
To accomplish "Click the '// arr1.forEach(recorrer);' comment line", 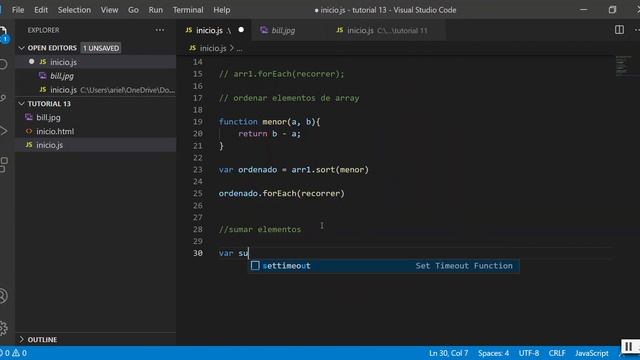I will (282, 74).
